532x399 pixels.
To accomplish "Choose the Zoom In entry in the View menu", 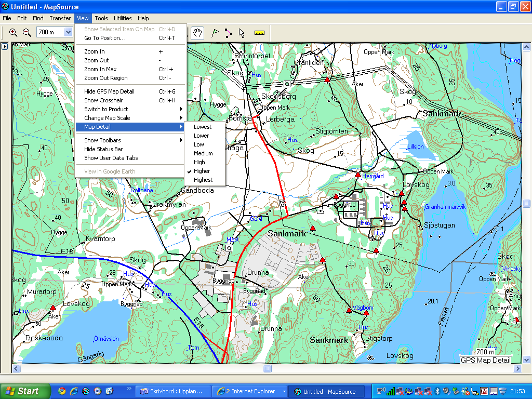I will [130, 51].
